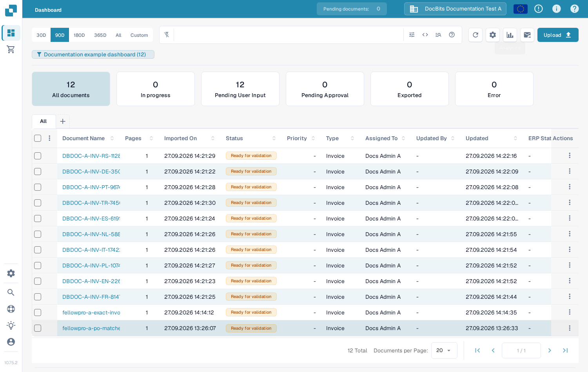588x372 pixels.
Task: Click the Upload button
Action: tap(558, 35)
